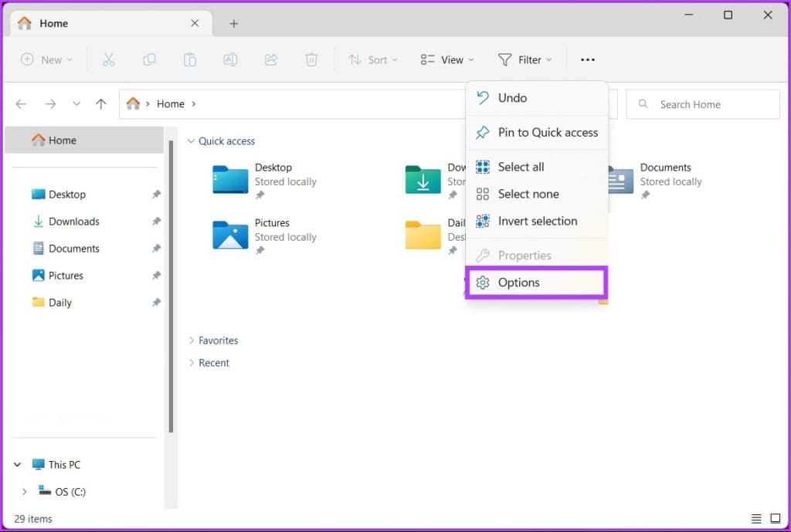The image size is (791, 532).
Task: Open the See more three-dots menu
Action: (x=588, y=59)
